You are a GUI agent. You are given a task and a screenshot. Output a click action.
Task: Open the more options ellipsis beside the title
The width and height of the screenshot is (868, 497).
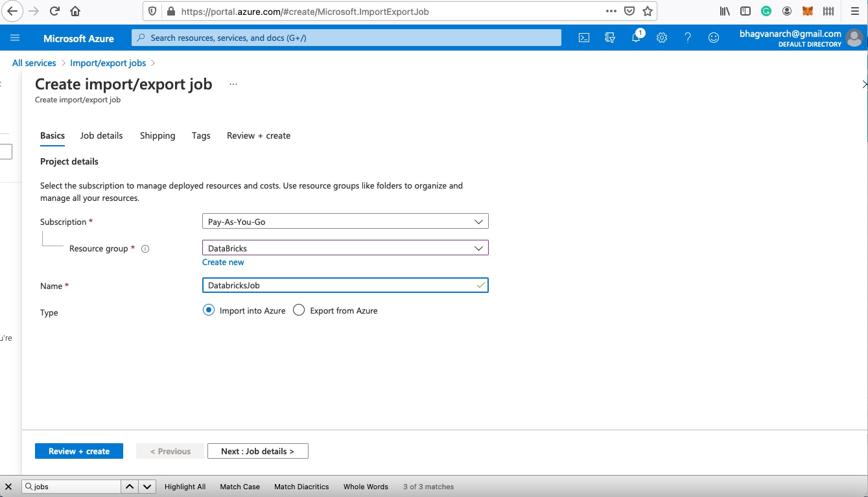click(x=233, y=84)
